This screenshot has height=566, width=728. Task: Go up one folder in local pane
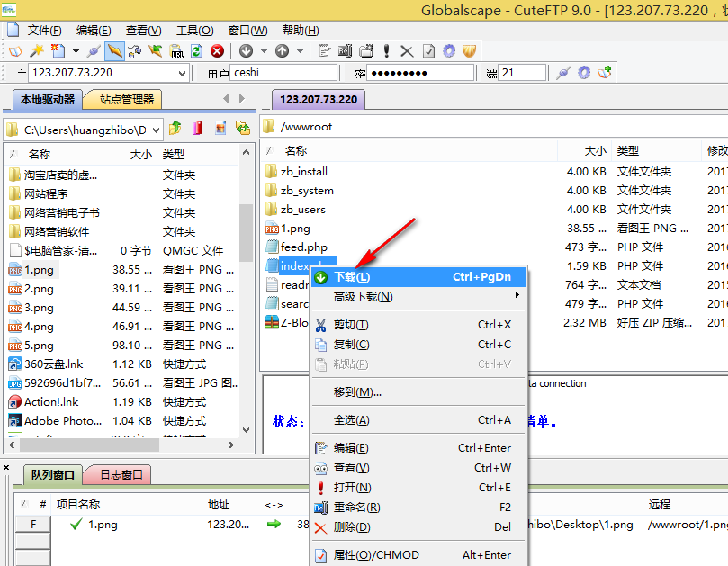coord(175,128)
